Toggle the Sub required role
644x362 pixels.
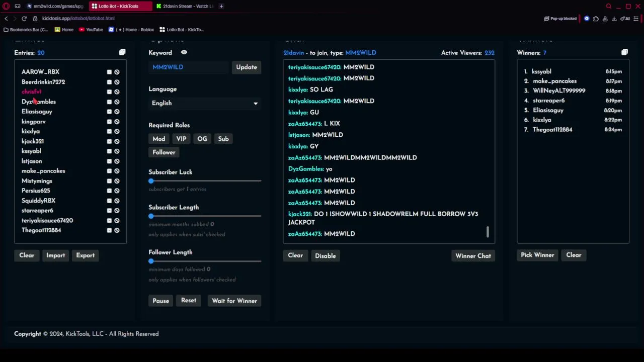[223, 139]
